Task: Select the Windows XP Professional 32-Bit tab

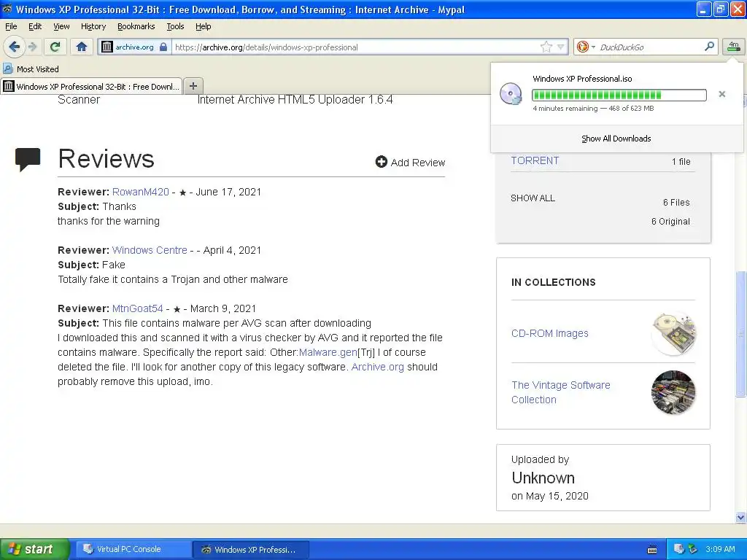Action: click(x=91, y=86)
